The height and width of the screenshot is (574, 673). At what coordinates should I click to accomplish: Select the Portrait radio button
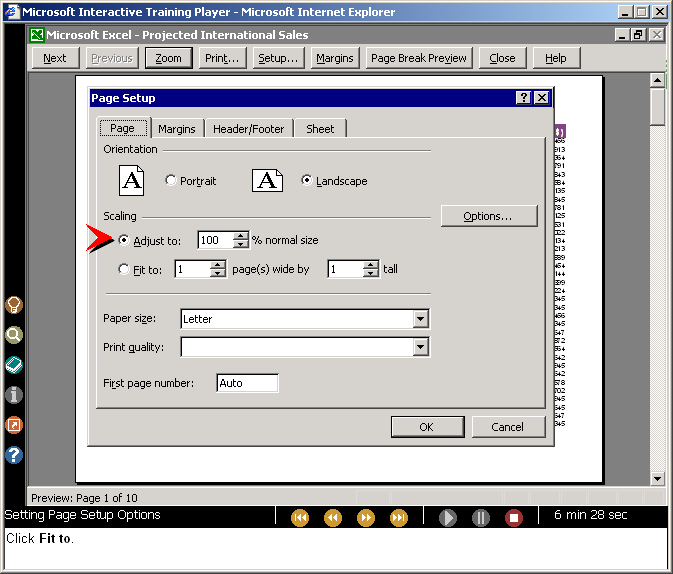pos(170,180)
